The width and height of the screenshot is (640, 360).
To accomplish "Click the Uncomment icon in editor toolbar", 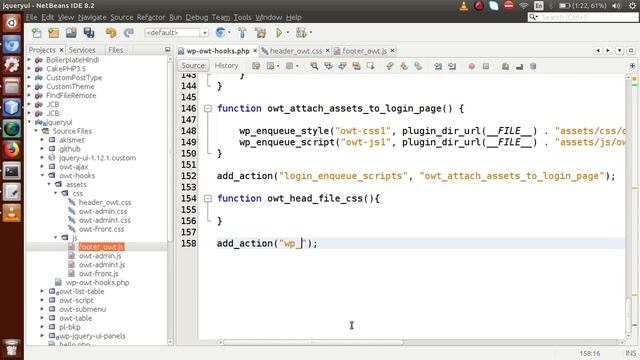I will 519,66.
